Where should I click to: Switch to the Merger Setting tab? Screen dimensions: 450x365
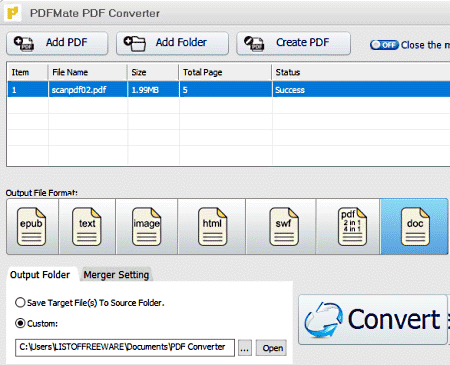tap(116, 275)
